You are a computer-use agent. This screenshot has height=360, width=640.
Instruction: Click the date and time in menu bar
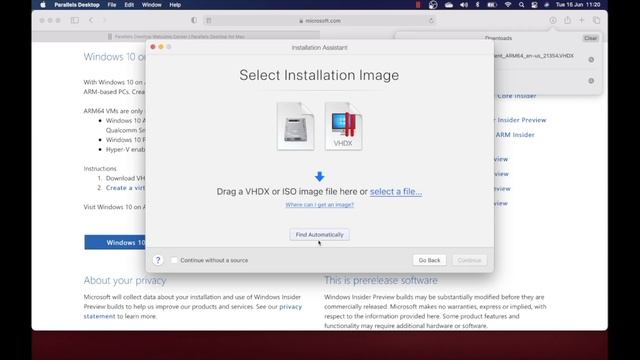tap(578, 5)
